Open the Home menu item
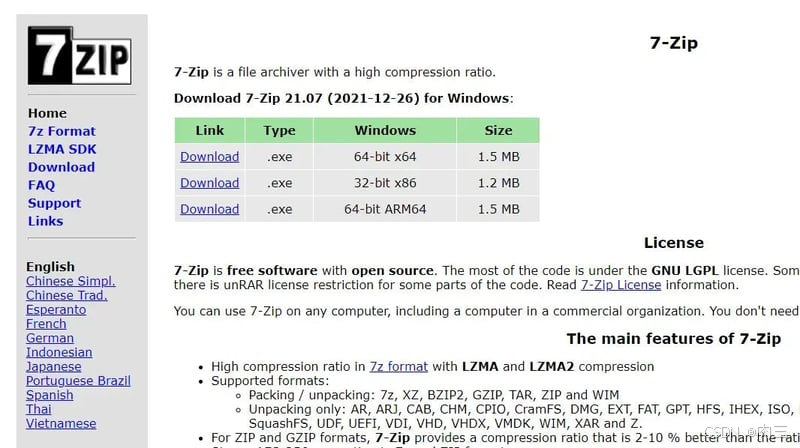The image size is (800, 448). pyautogui.click(x=47, y=113)
